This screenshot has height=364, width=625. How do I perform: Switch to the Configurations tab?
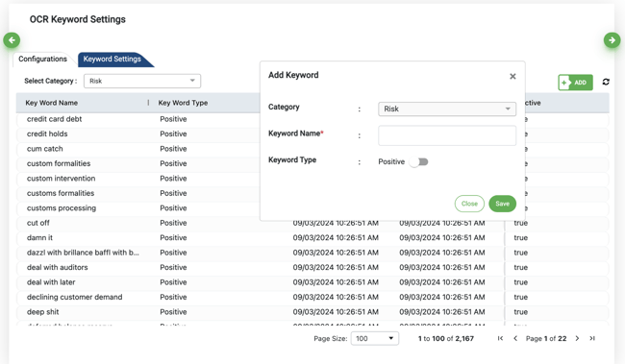click(x=42, y=59)
